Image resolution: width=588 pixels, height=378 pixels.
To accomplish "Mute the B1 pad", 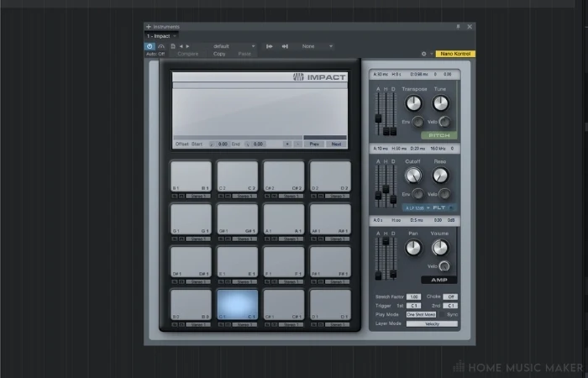I will click(x=181, y=196).
